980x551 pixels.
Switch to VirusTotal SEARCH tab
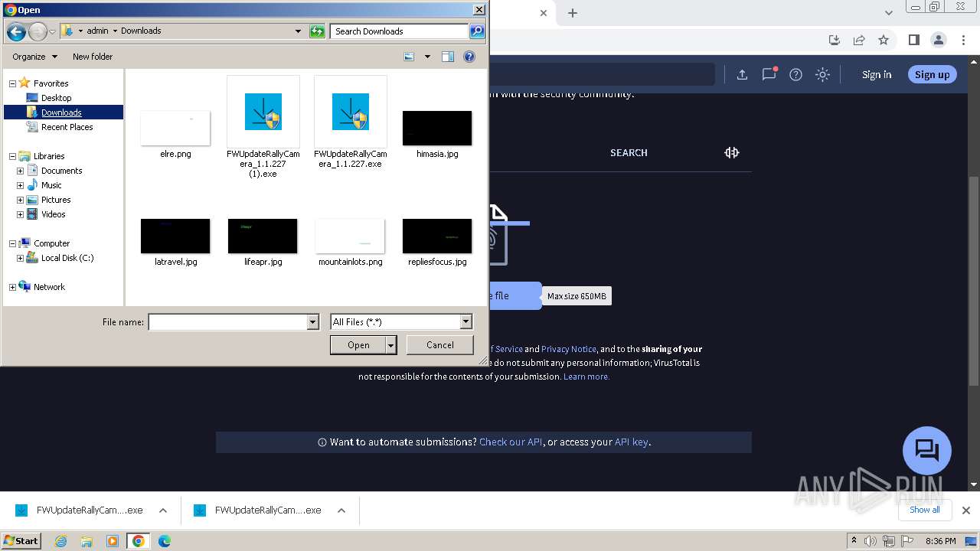pos(629,153)
